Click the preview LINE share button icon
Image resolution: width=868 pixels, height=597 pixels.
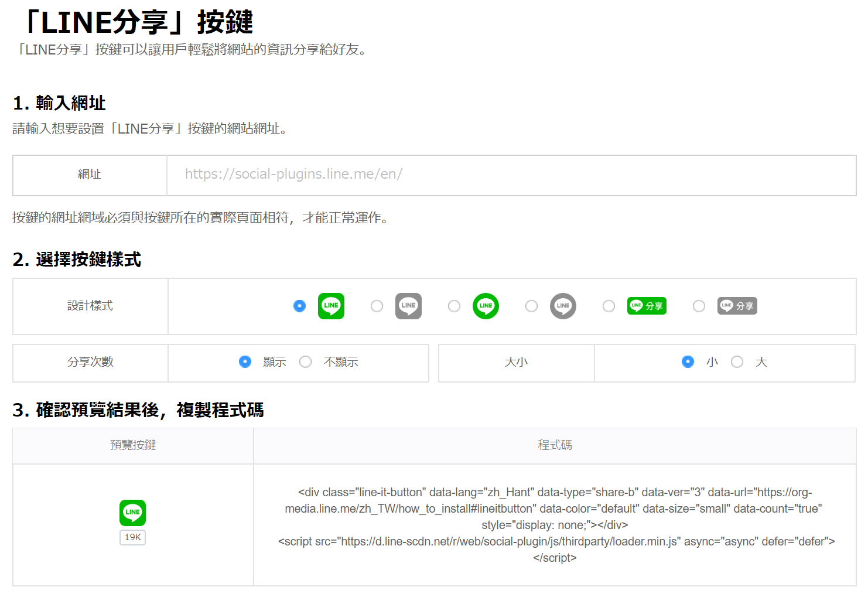(x=132, y=513)
